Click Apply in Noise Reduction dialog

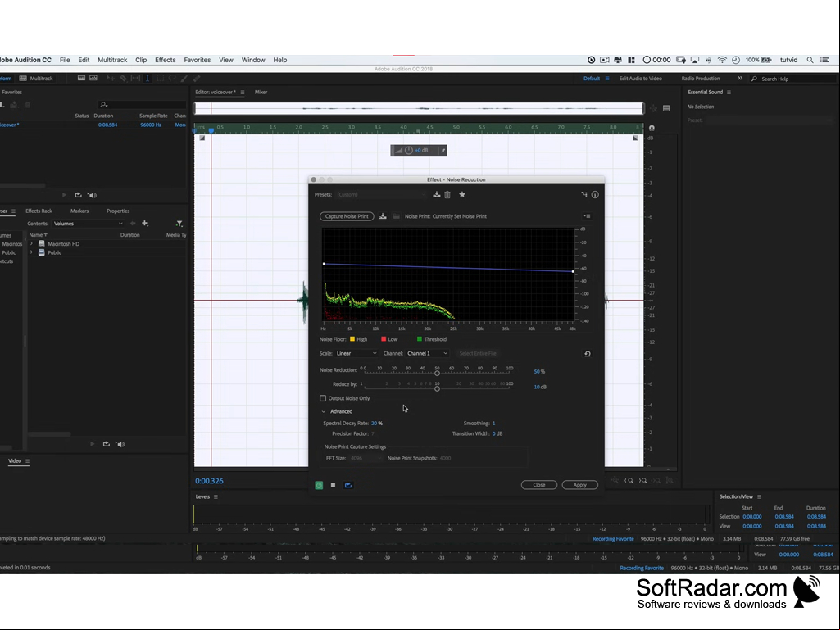[579, 485]
